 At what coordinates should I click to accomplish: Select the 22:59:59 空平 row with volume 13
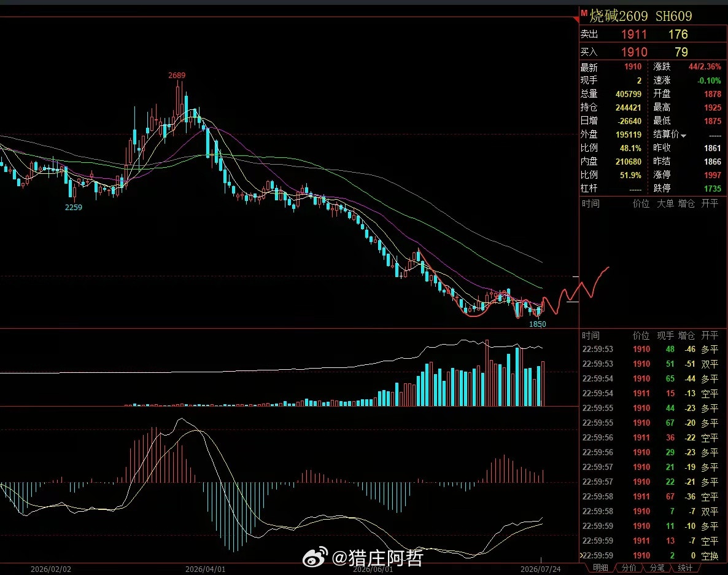651,541
